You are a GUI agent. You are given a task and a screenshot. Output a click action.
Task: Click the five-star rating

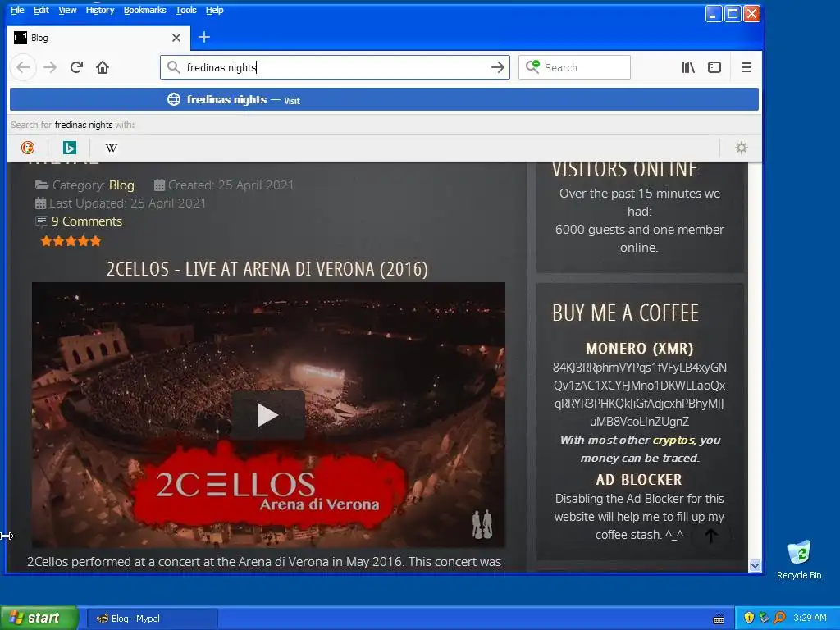[71, 241]
